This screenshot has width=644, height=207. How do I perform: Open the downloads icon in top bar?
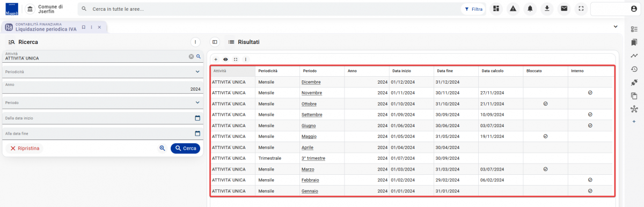(x=547, y=9)
